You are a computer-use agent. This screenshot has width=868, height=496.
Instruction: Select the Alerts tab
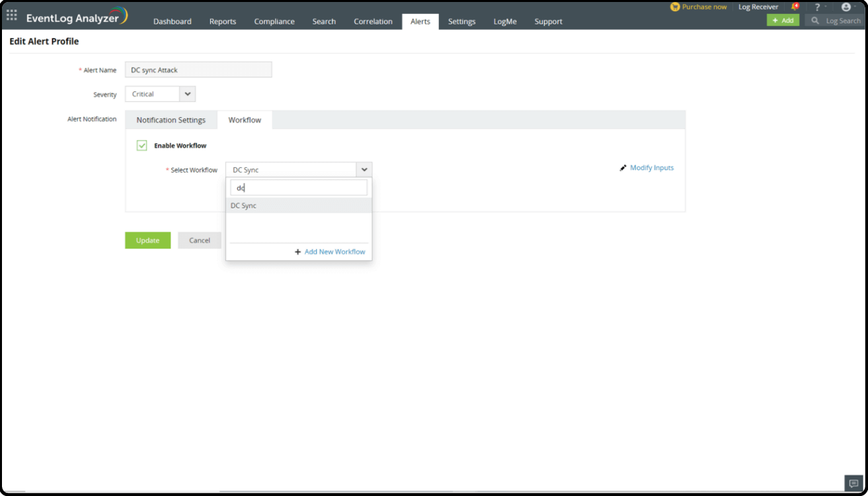click(x=420, y=21)
